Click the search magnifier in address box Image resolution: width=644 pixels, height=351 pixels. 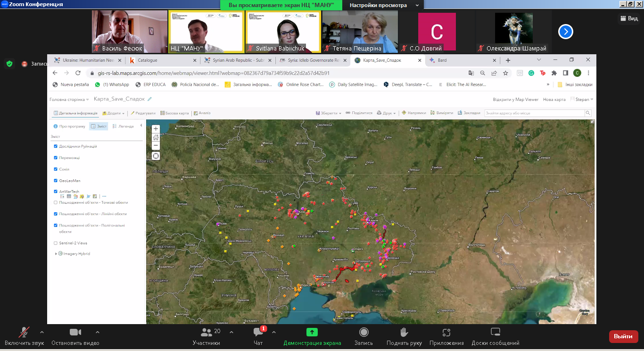pyautogui.click(x=588, y=113)
